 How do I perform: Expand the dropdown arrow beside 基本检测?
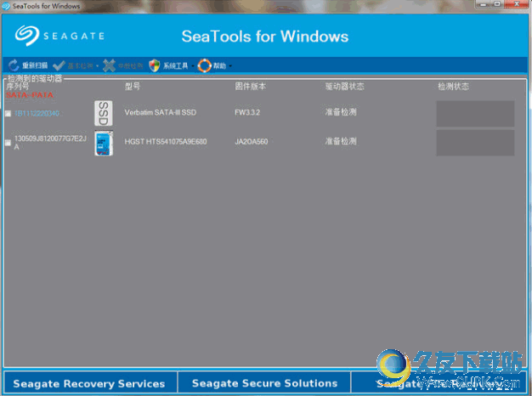point(97,65)
